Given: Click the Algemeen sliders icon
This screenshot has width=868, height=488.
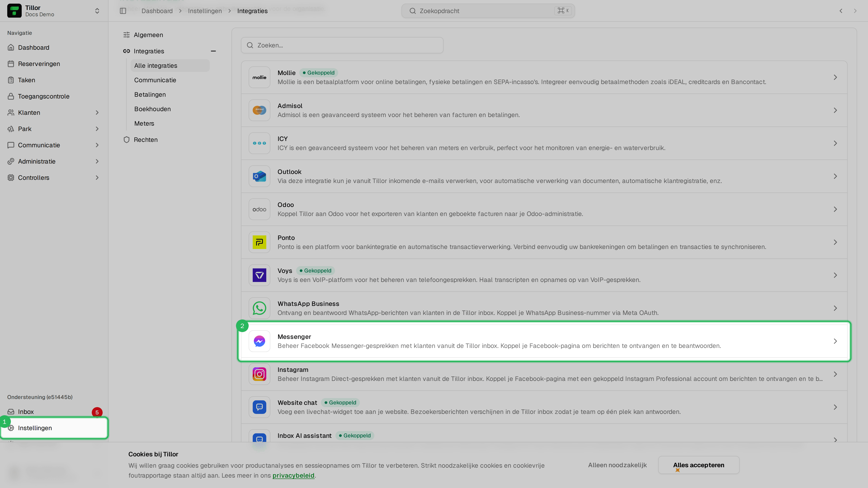Looking at the screenshot, I should (x=126, y=35).
